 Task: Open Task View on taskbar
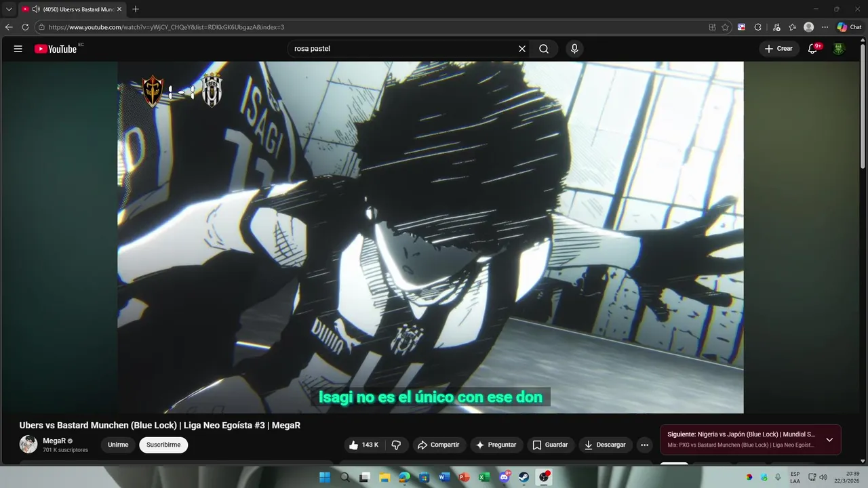[364, 477]
